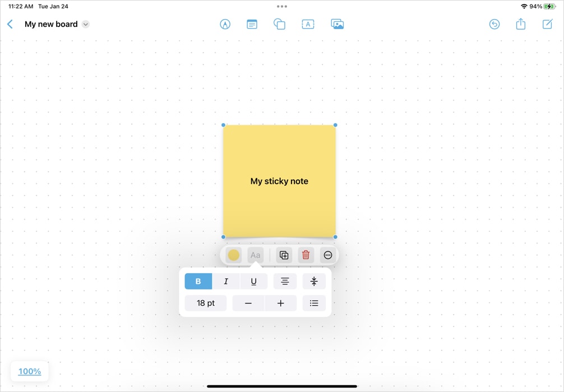
Task: Apply underline to the text
Action: tap(253, 281)
